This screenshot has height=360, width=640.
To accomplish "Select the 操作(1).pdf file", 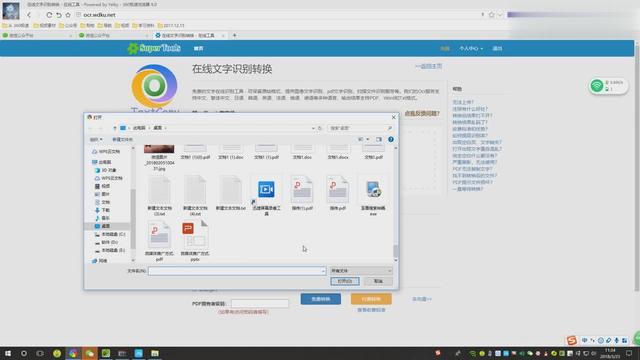I will click(302, 193).
